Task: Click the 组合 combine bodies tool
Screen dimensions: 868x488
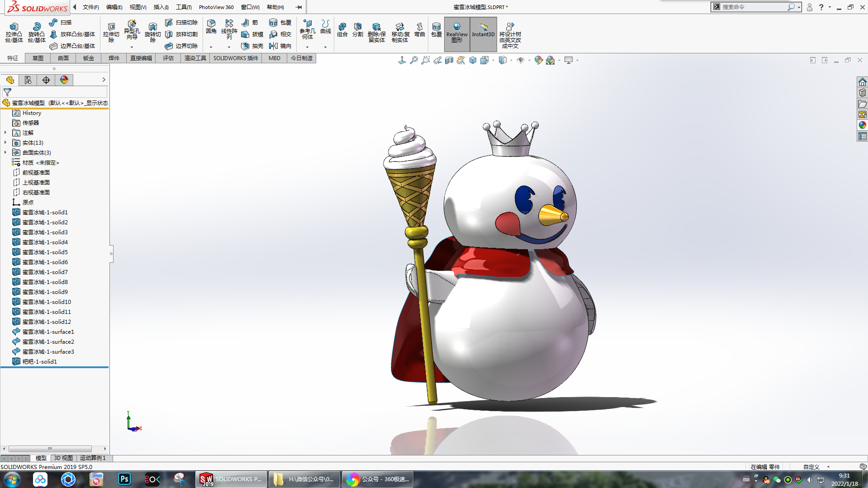Action: click(342, 30)
